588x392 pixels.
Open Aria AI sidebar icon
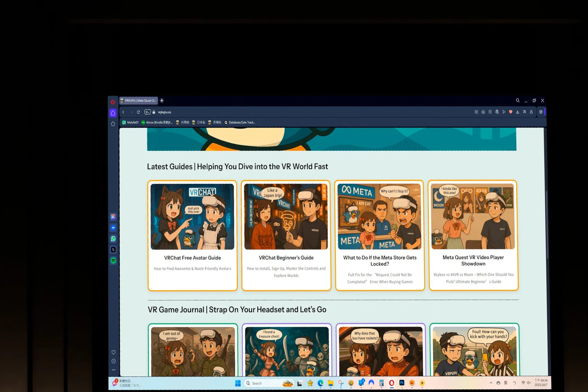[x=113, y=217]
